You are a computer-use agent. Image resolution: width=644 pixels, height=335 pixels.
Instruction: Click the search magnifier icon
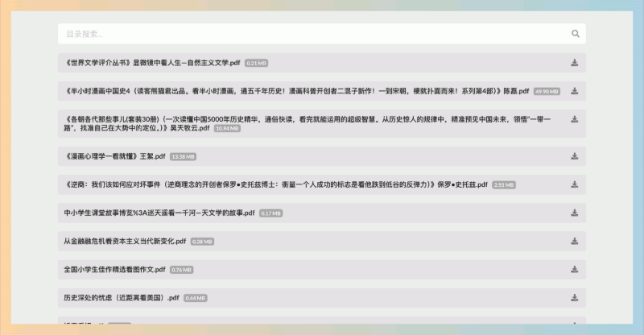pos(576,34)
